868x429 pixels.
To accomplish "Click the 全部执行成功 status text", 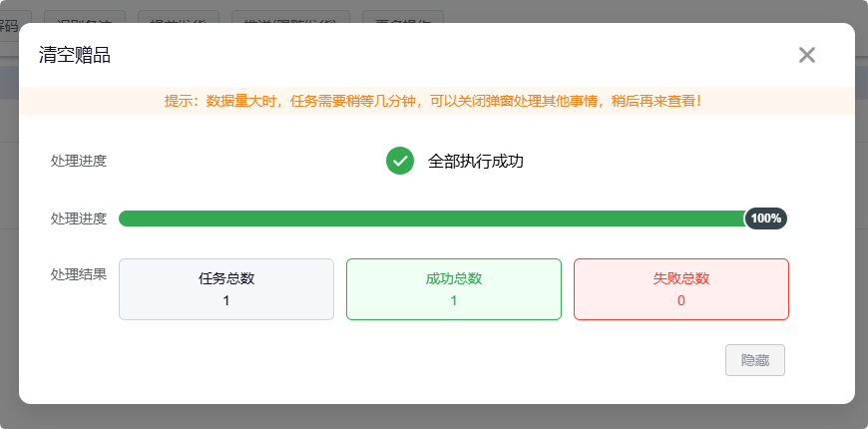I will click(x=476, y=162).
